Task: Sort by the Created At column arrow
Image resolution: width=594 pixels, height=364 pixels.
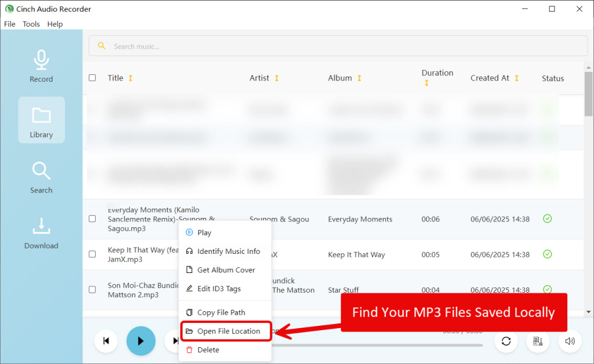Action: coord(516,78)
